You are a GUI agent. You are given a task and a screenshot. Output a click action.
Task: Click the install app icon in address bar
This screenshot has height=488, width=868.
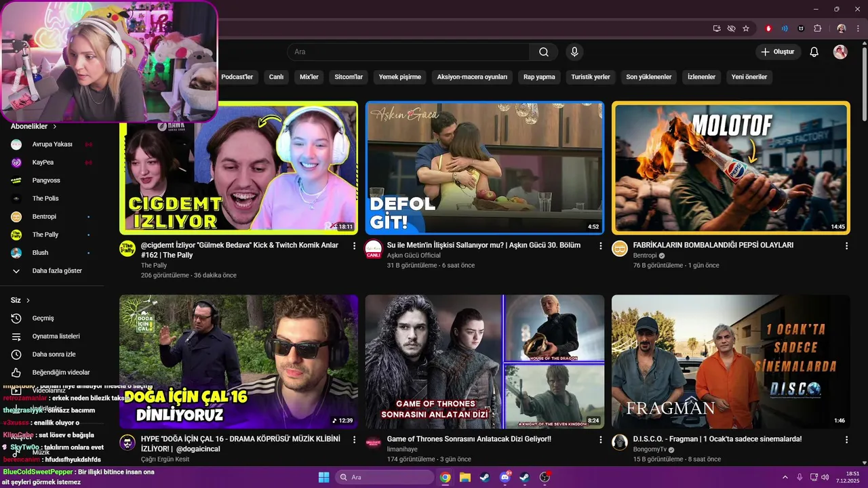point(717,28)
